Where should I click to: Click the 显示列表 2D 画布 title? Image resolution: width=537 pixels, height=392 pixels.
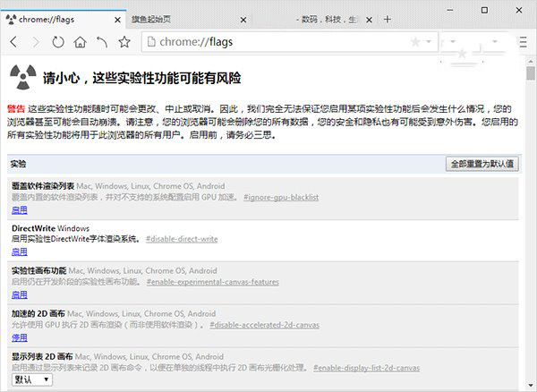click(42, 356)
